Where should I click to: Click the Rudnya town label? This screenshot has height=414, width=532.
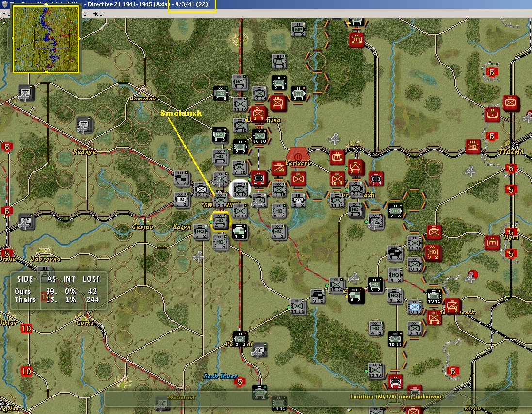[x=84, y=152]
